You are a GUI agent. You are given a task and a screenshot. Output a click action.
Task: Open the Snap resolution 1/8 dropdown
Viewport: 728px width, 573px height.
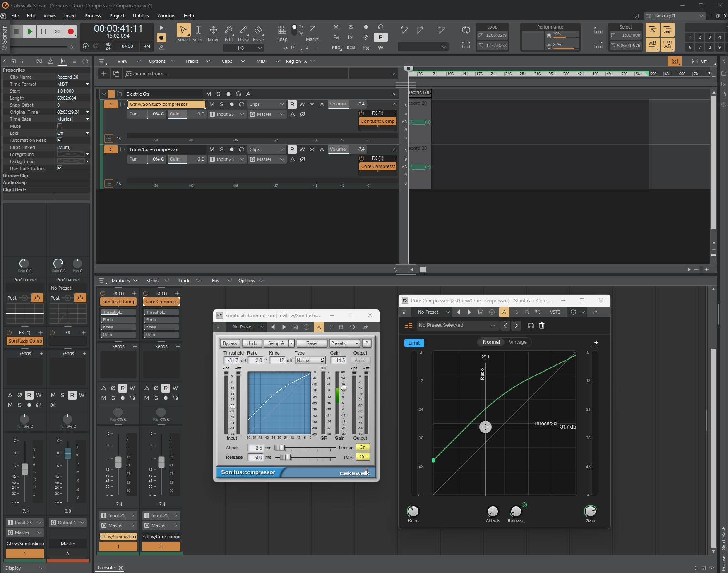[244, 48]
